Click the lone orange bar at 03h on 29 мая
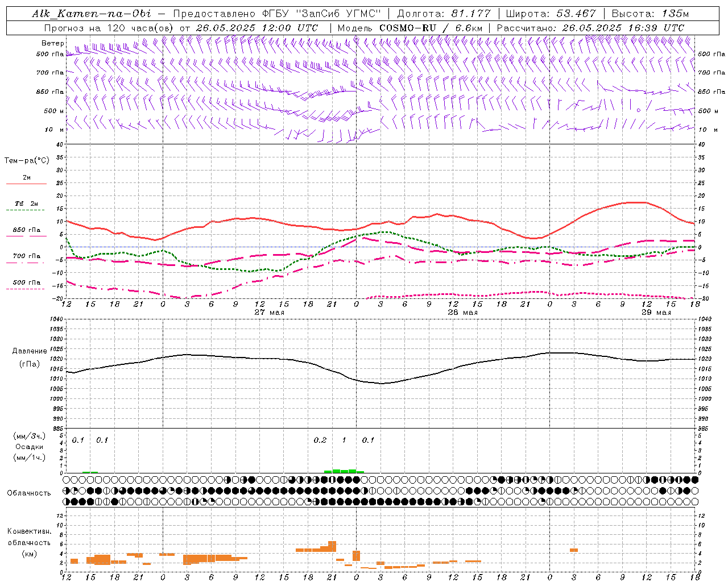This screenshot has width=728, height=582. tap(574, 550)
